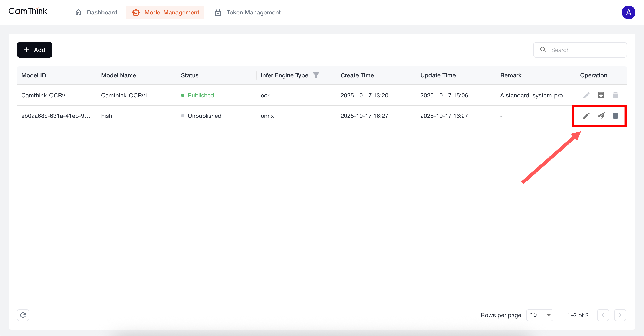Image resolution: width=644 pixels, height=336 pixels.
Task: Click the Camthink-OCRv1 Model ID cell
Action: [x=45, y=95]
